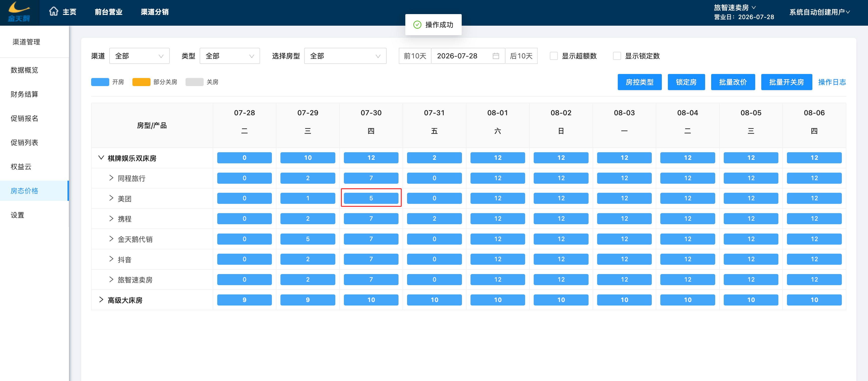The height and width of the screenshot is (381, 868).
Task: Click 营业日: 2026-07-28 text
Action: pyautogui.click(x=744, y=17)
